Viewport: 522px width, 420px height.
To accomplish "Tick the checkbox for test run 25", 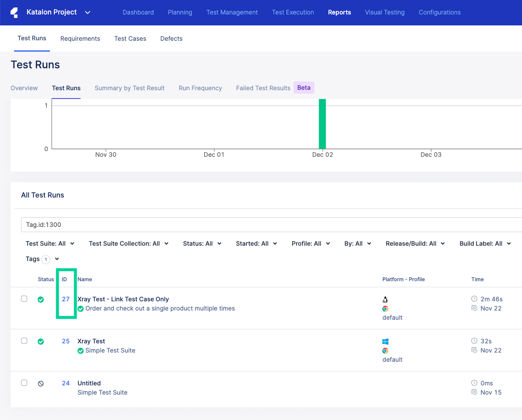I will click(24, 341).
